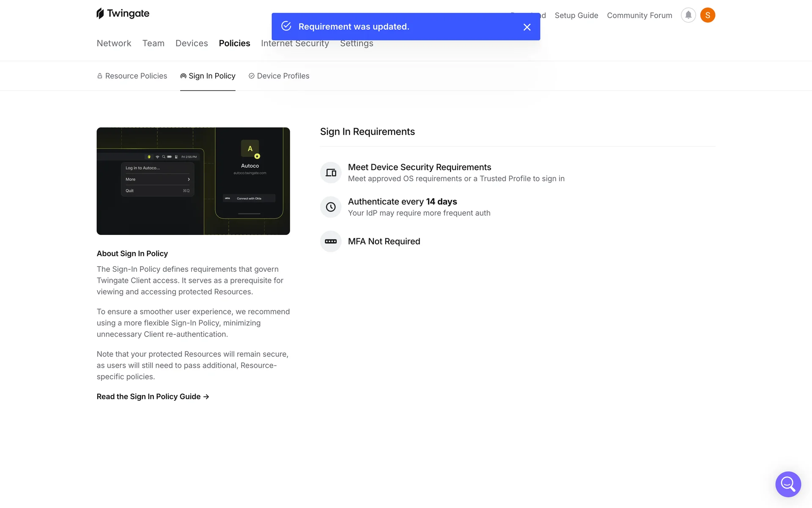This screenshot has height=508, width=812.
Task: Click the Sign In Policy illustration
Action: click(x=193, y=181)
